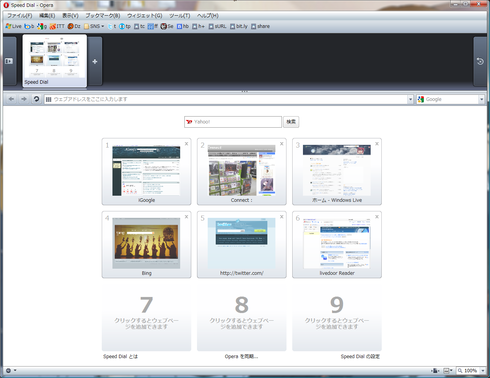Add a page to empty slot 9
Viewport: 490px width, 378px height.
point(337,317)
